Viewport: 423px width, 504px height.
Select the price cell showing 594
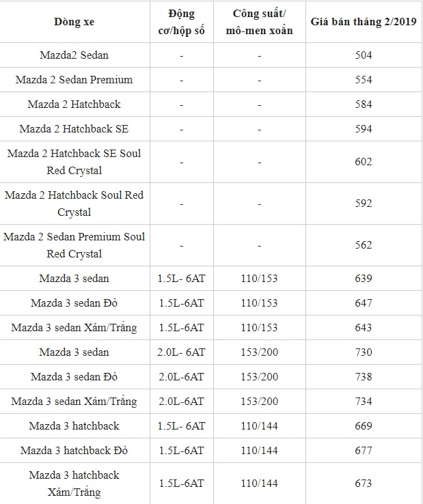click(x=364, y=129)
